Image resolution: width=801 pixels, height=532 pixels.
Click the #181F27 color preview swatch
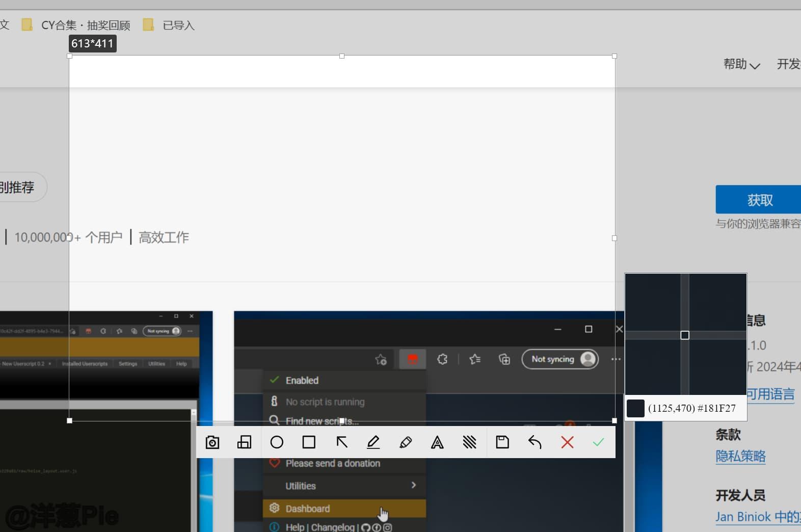tap(635, 408)
